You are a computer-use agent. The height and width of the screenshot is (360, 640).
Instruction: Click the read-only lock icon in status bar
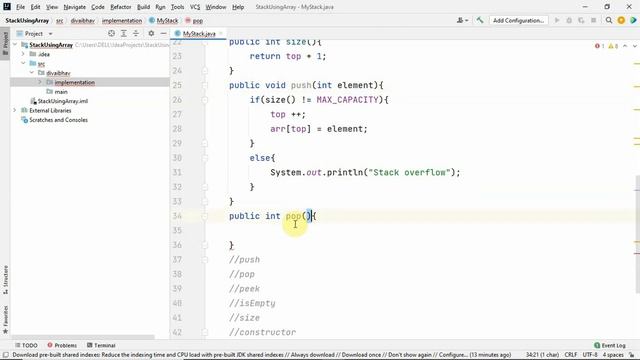click(631, 355)
